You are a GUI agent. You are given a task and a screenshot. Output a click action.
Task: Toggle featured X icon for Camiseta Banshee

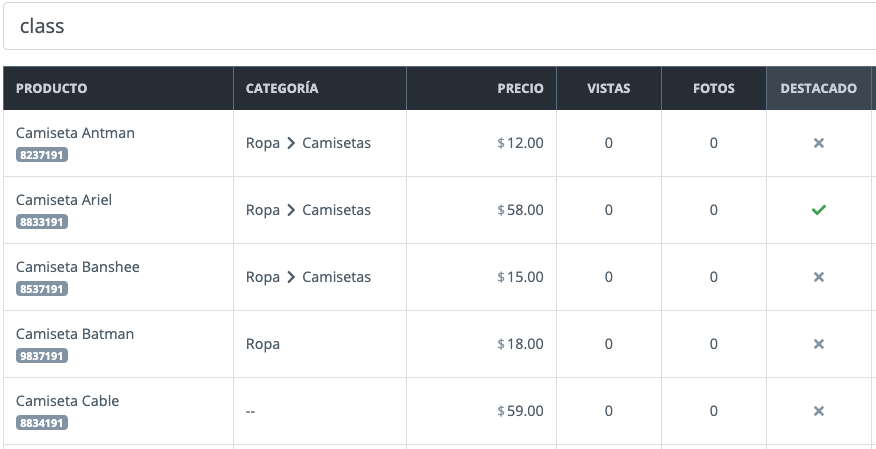click(818, 277)
